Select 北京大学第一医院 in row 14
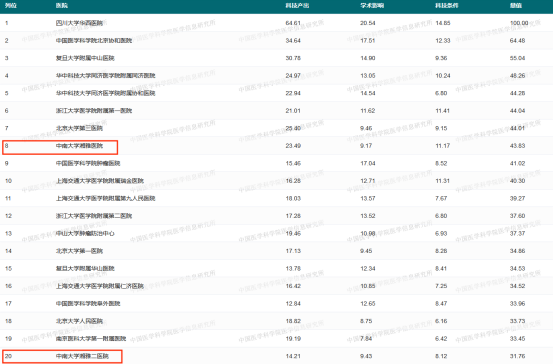The image size is (553, 364). coord(79,251)
